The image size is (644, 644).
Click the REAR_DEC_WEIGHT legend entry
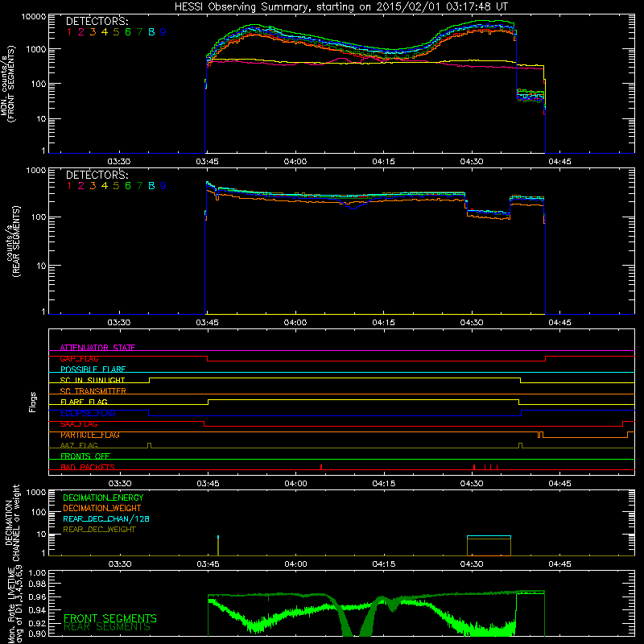tap(99, 530)
